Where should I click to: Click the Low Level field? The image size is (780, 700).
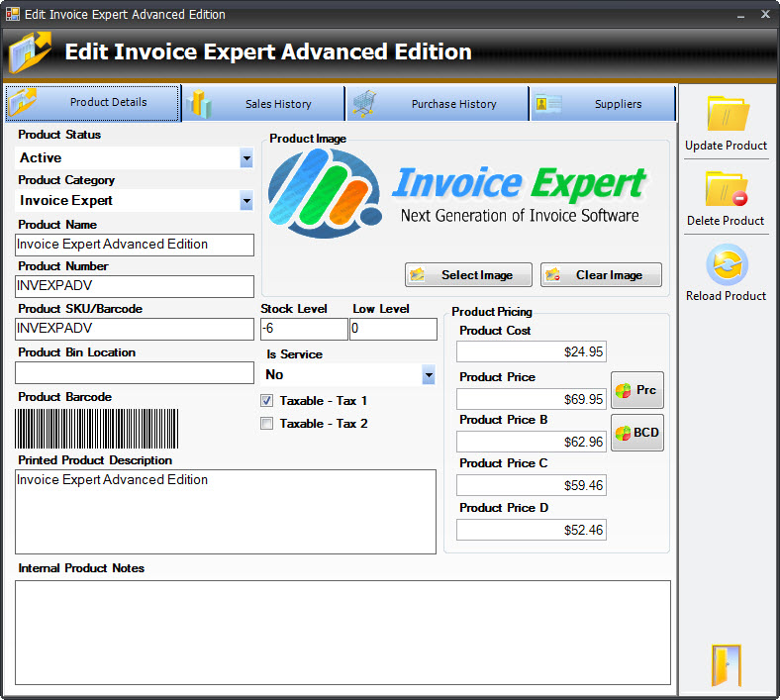pyautogui.click(x=394, y=329)
